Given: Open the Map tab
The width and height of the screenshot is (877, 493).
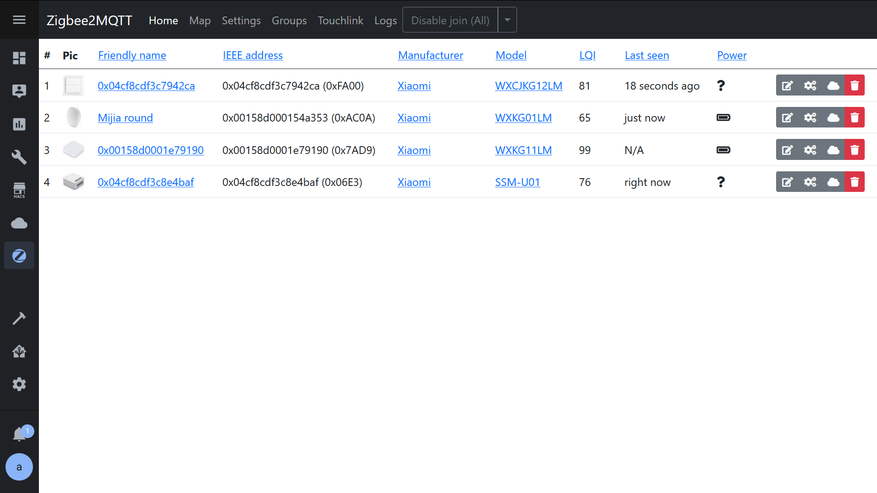Looking at the screenshot, I should click(x=200, y=21).
